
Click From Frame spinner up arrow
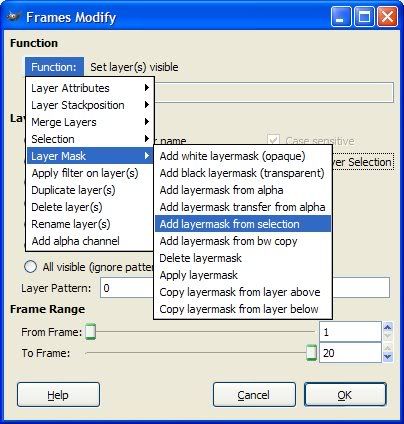pyautogui.click(x=388, y=327)
